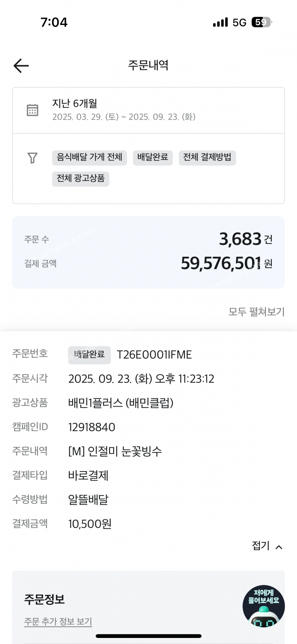Collapse the order details with 접기
The height and width of the screenshot is (644, 297).
point(261,546)
